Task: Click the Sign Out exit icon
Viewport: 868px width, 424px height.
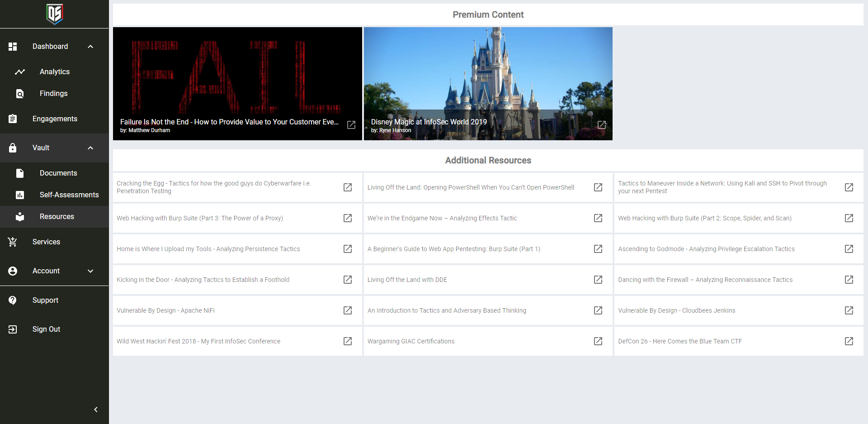Action: (13, 329)
